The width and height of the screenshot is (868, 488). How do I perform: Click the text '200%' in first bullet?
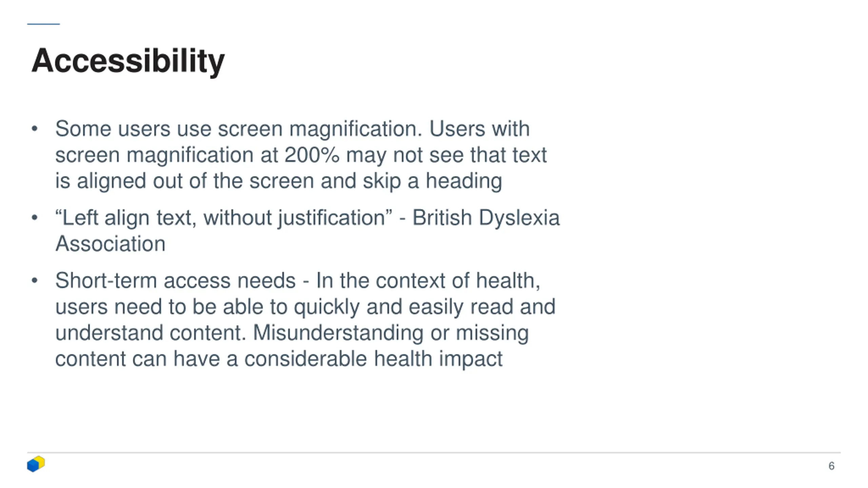coord(312,155)
